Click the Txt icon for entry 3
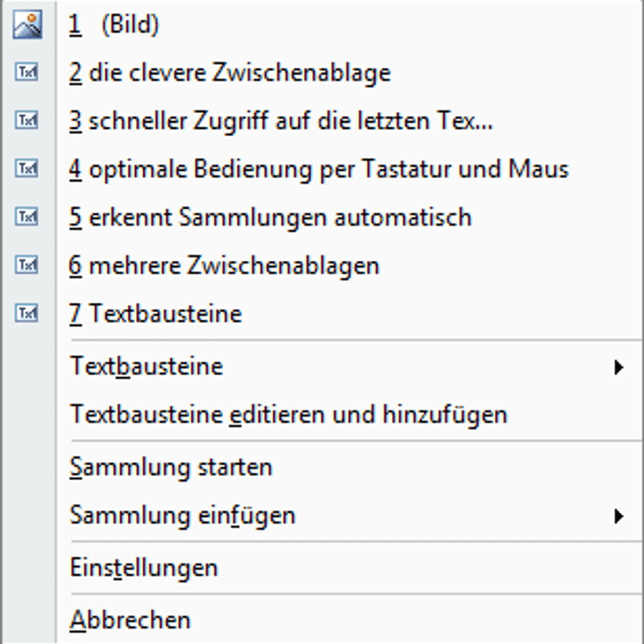Image resolution: width=644 pixels, height=644 pixels. pyautogui.click(x=26, y=120)
